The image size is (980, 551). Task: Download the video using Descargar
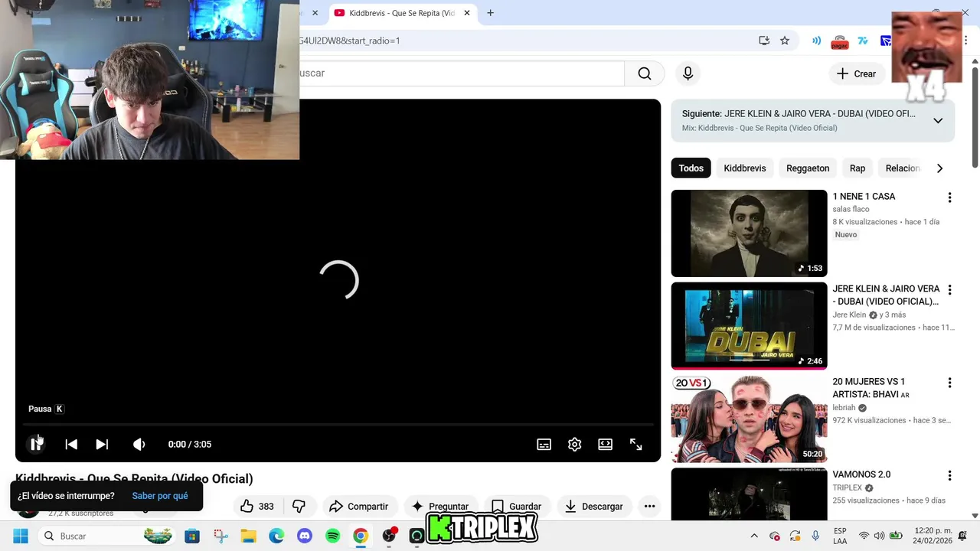(x=593, y=507)
